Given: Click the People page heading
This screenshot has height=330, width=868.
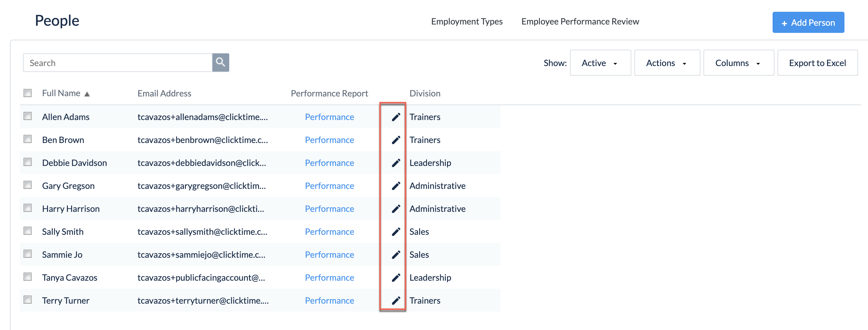Looking at the screenshot, I should point(57,21).
